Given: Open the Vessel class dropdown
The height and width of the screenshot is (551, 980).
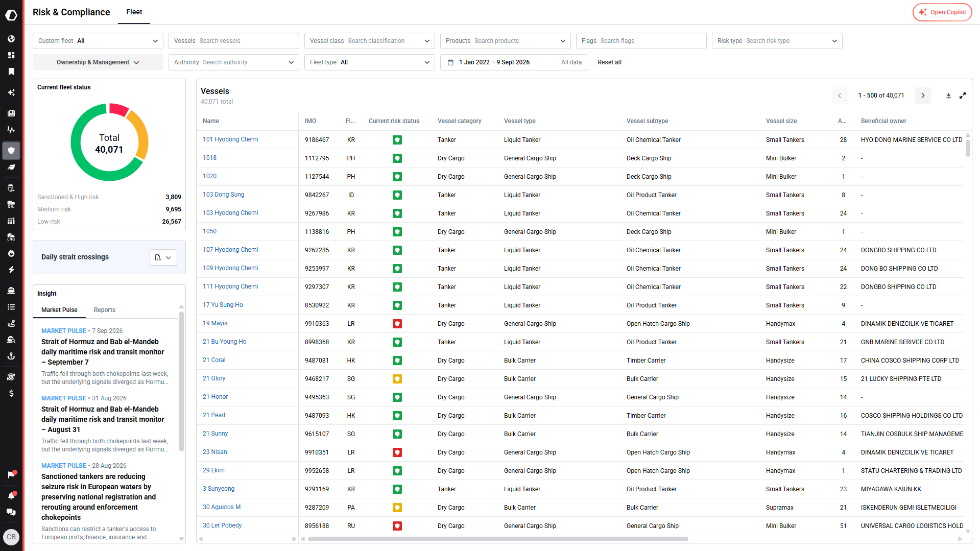Looking at the screenshot, I should tap(370, 41).
